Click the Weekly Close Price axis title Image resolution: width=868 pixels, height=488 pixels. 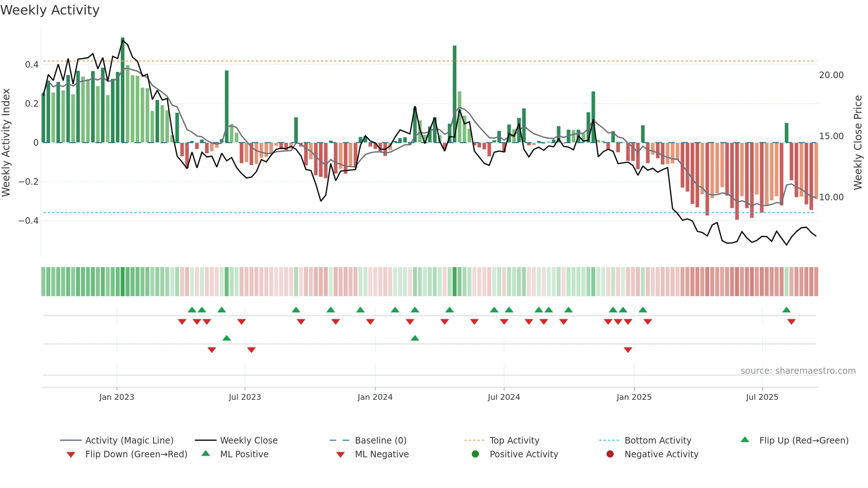coord(858,142)
